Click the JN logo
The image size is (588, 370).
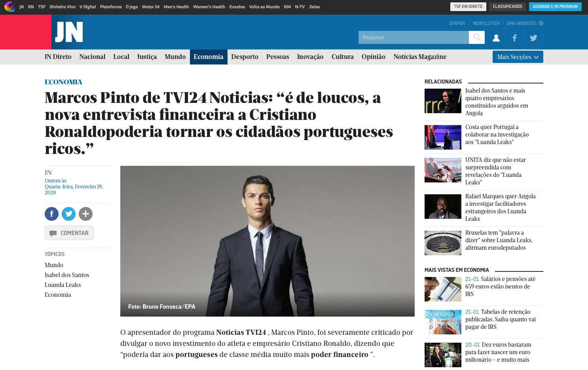pyautogui.click(x=69, y=32)
